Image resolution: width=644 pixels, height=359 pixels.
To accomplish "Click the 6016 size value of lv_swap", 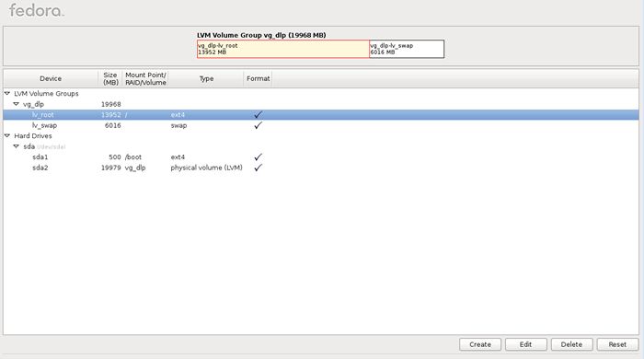I will coord(113,125).
